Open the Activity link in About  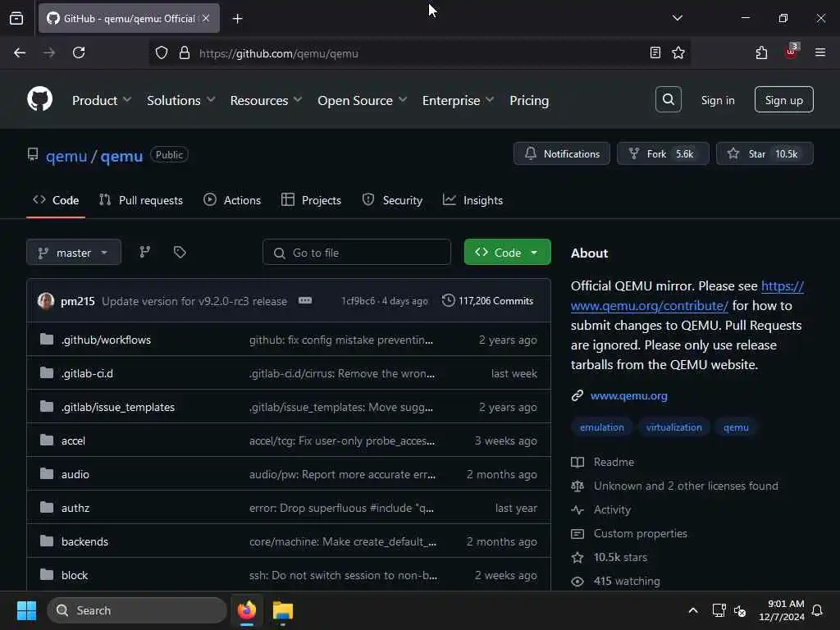point(612,509)
